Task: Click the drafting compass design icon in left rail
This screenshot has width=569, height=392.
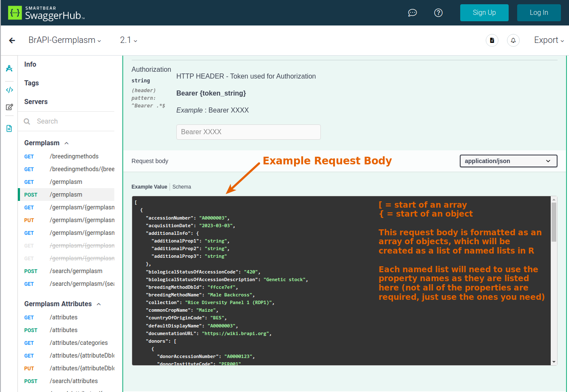Action: point(9,68)
